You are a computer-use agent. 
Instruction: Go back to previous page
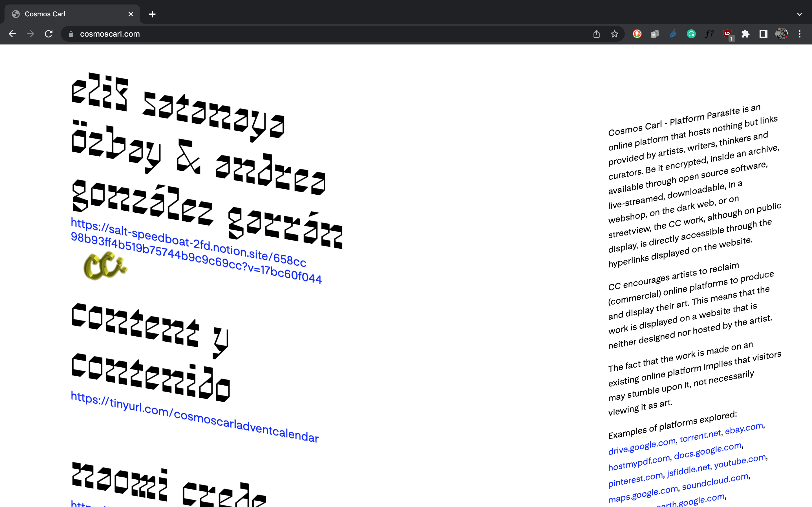tap(12, 34)
